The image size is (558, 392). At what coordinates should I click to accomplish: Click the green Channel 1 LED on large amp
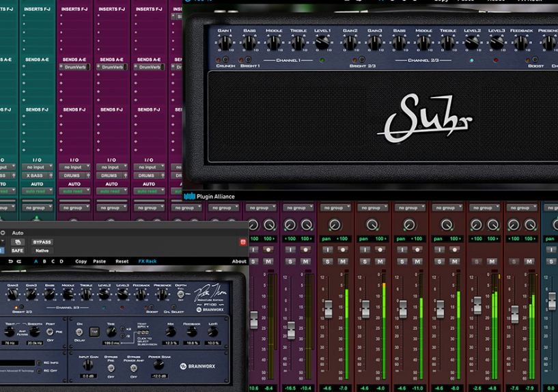322,60
